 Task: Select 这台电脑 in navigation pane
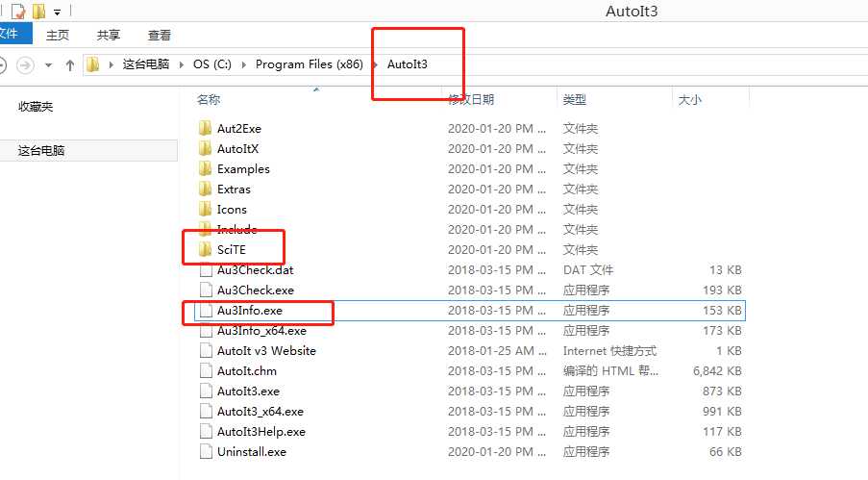click(x=41, y=150)
